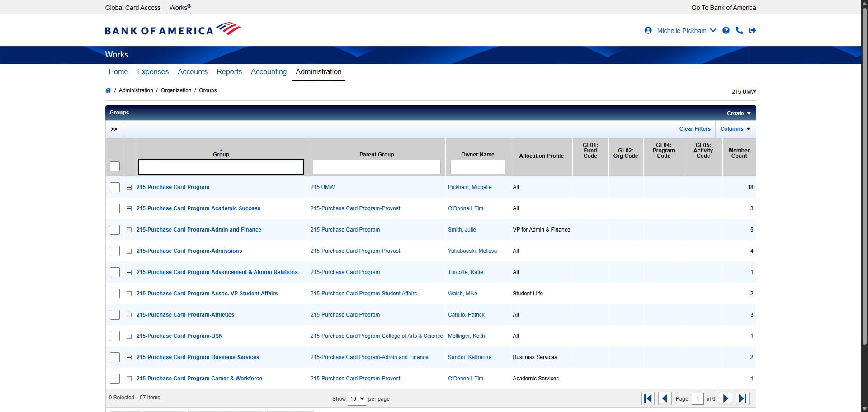Open the Reports menu
The height and width of the screenshot is (412, 868).
[x=229, y=71]
